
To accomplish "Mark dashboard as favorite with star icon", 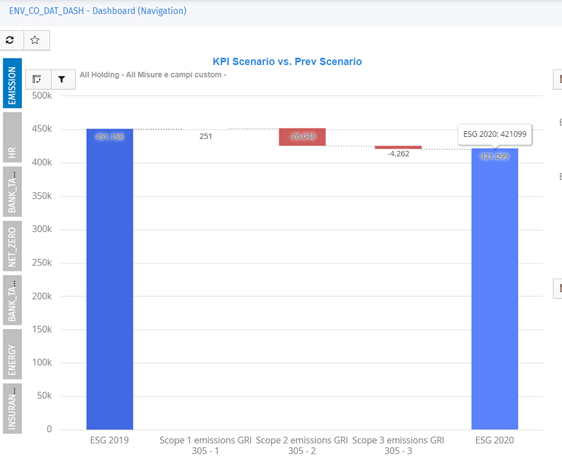I will 36,40.
